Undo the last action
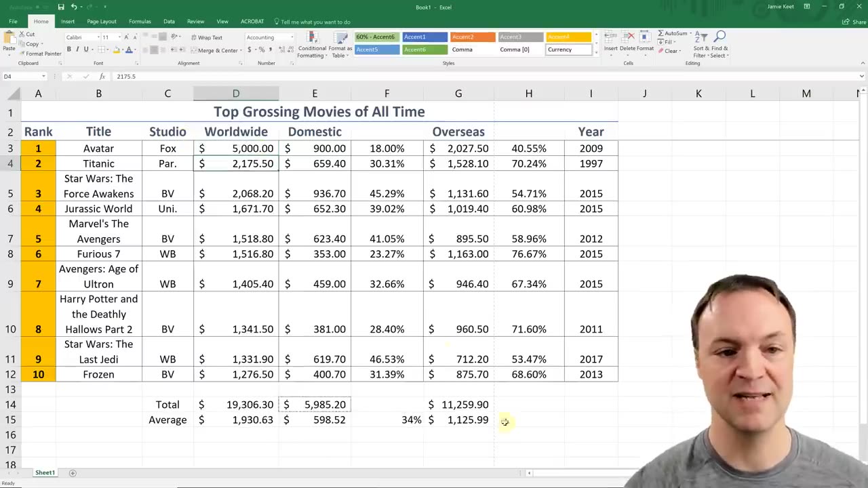 pyautogui.click(x=74, y=7)
